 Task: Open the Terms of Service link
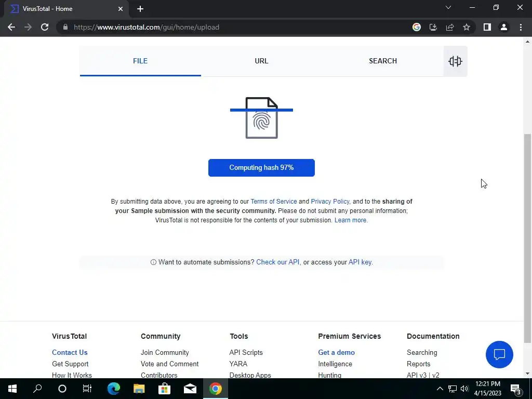coord(273,202)
